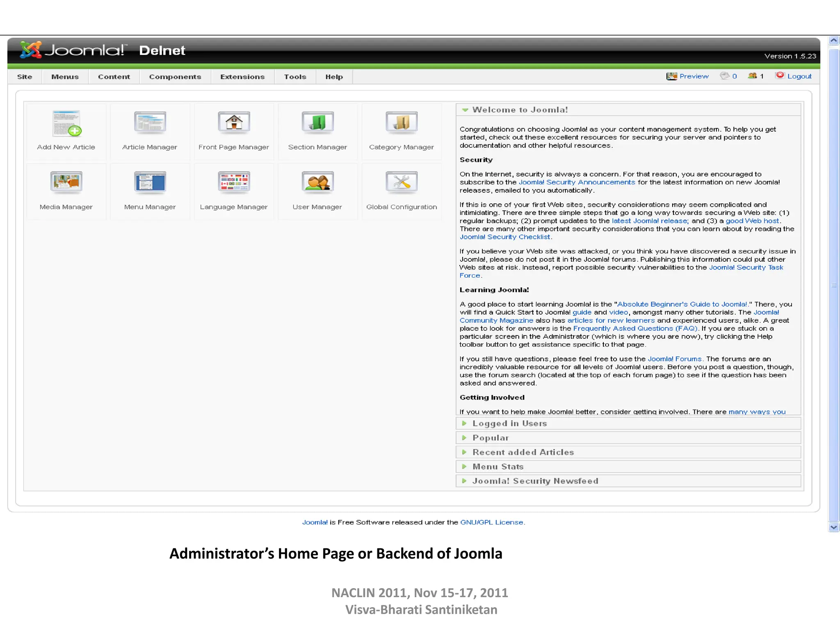Expand the Recent added Articles panel

pyautogui.click(x=628, y=452)
